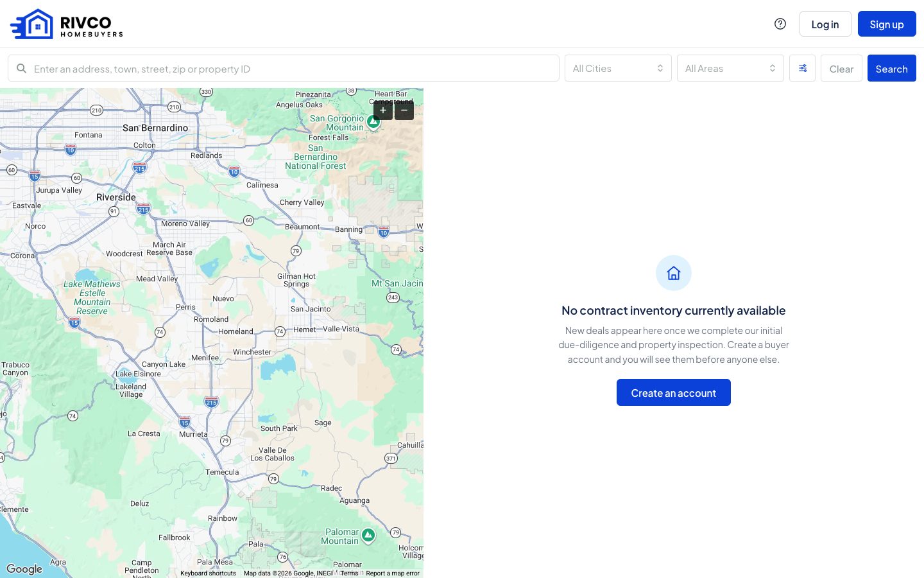
Task: Click the San Gorgonio Mountain park marker
Action: pyautogui.click(x=373, y=121)
